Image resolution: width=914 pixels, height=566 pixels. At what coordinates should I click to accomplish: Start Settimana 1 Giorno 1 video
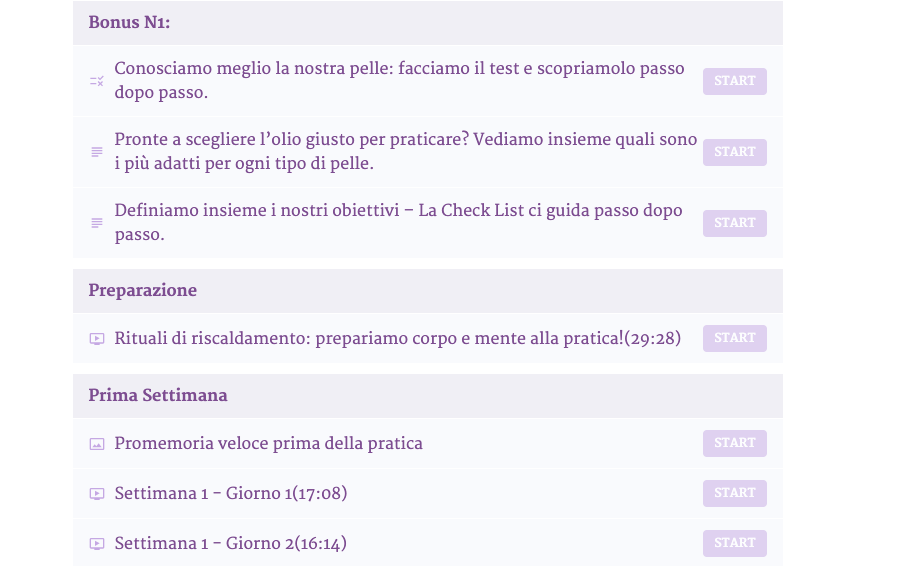[734, 493]
